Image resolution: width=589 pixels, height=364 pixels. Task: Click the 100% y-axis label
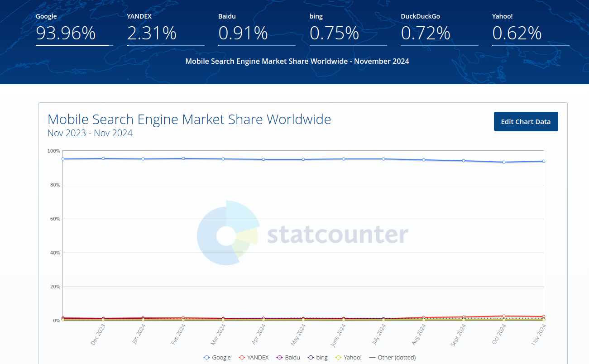click(x=54, y=151)
